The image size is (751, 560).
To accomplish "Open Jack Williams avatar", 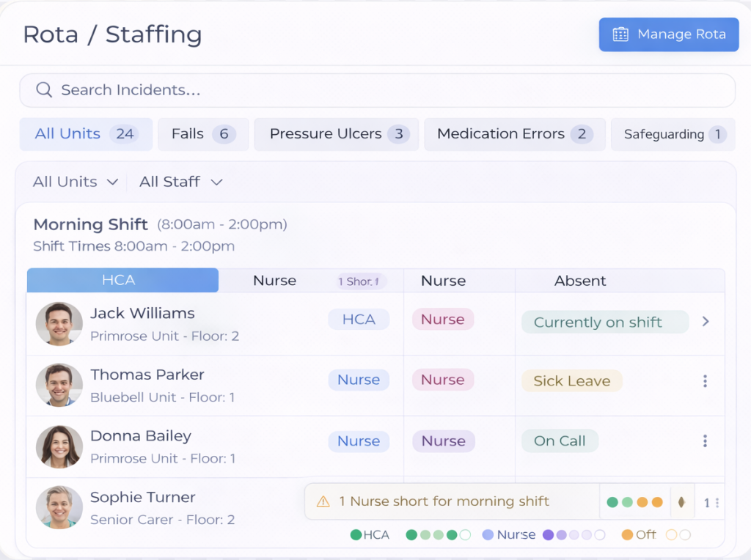I will click(59, 323).
